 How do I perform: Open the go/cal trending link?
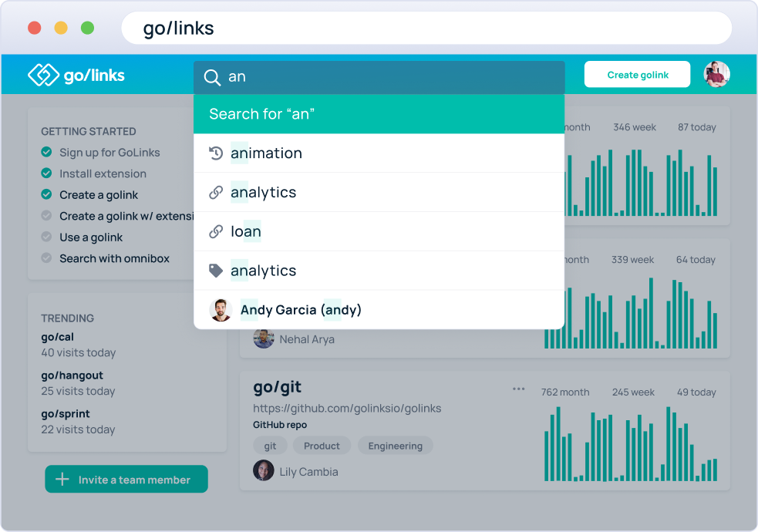[57, 336]
